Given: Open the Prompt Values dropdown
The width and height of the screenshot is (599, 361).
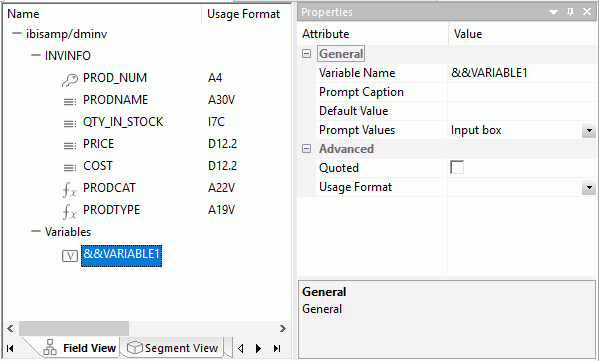Looking at the screenshot, I should click(589, 131).
